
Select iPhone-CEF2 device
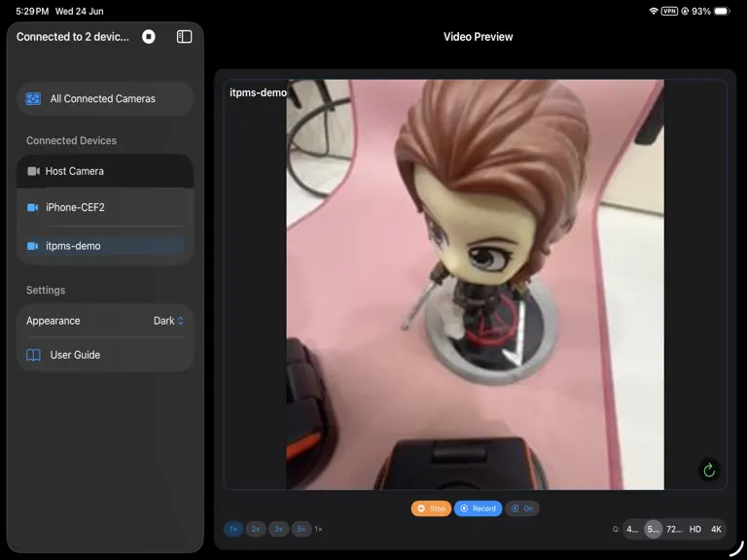[105, 207]
